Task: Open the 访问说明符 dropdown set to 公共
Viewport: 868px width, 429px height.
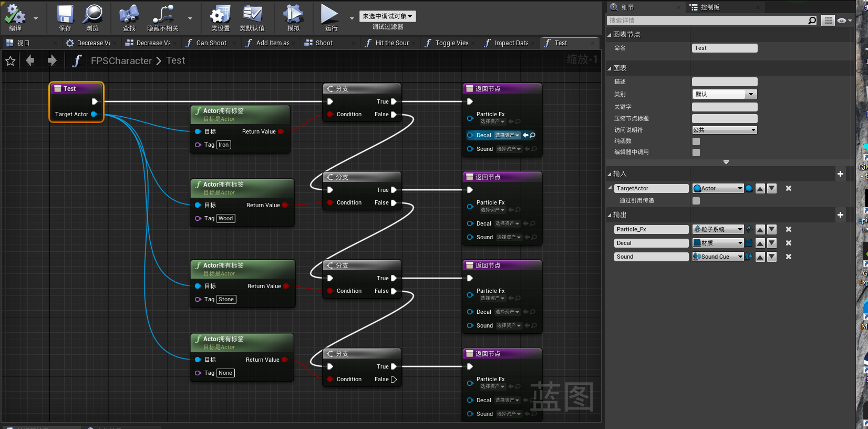Action: 725,130
